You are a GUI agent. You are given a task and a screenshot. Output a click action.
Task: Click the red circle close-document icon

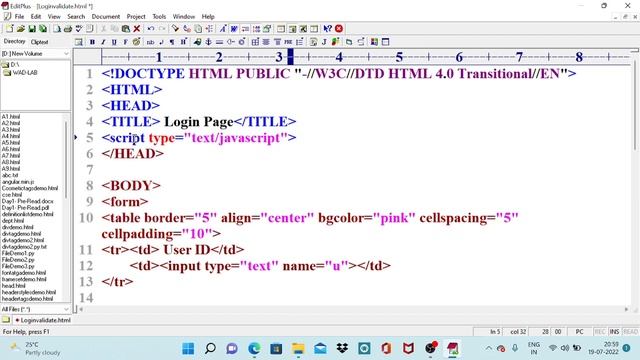[339, 29]
